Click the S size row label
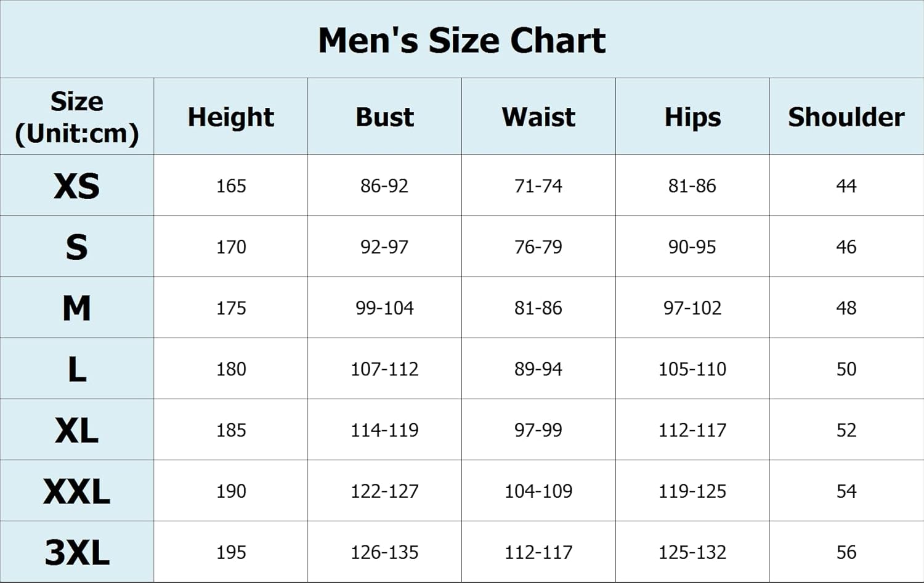The width and height of the screenshot is (924, 583). (x=77, y=247)
